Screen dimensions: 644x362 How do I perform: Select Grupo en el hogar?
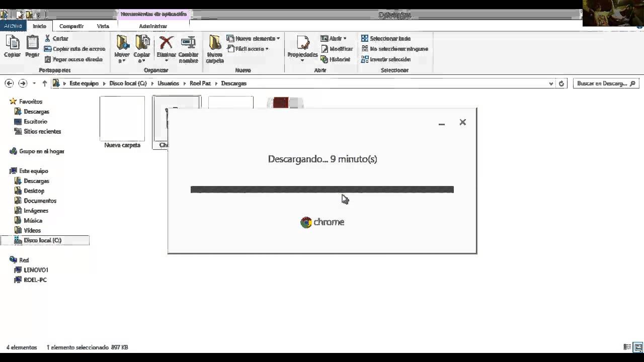[41, 151]
